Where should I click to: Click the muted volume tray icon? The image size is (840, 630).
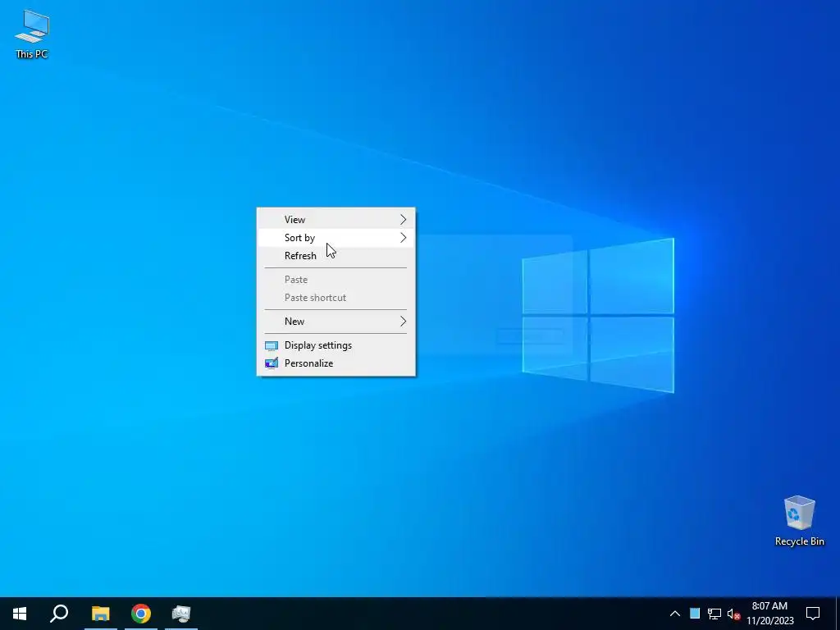[733, 614]
